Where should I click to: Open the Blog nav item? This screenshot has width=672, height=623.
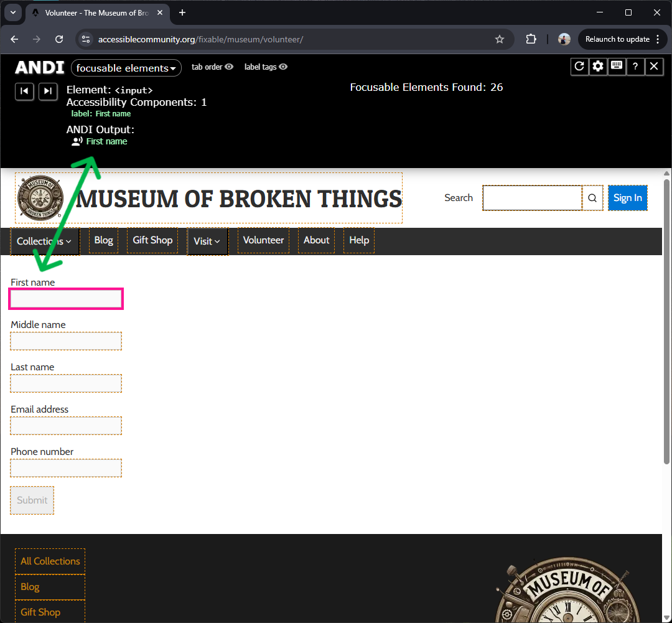pyautogui.click(x=103, y=240)
